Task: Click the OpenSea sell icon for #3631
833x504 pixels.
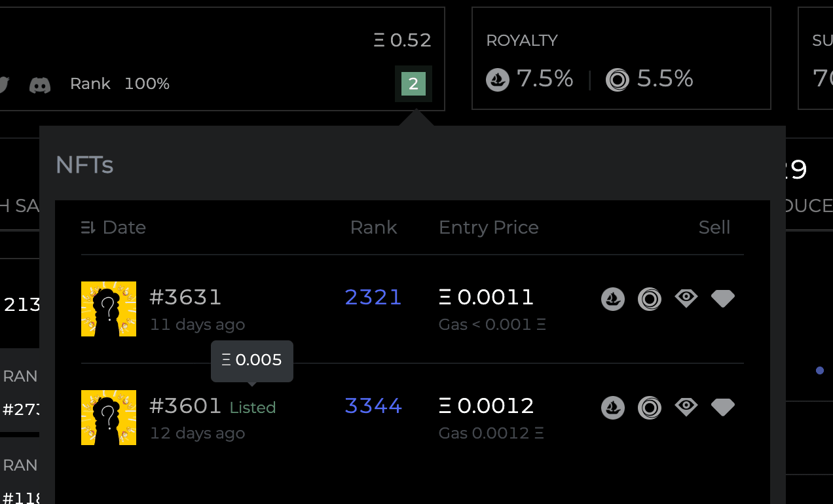Action: (613, 299)
